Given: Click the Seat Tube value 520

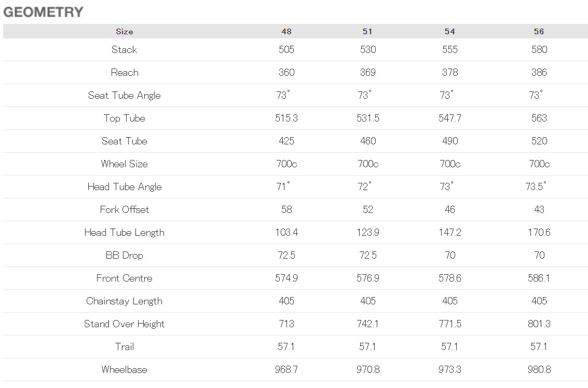Looking at the screenshot, I should click(539, 141).
